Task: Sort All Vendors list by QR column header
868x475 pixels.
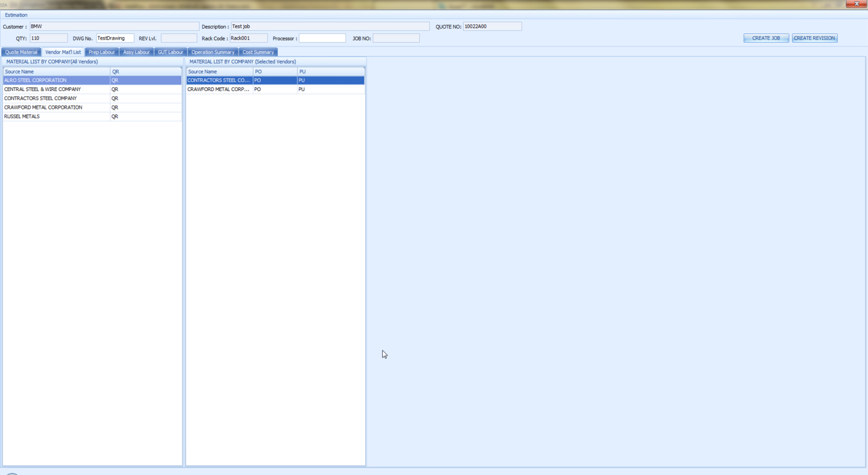Action: tap(145, 72)
